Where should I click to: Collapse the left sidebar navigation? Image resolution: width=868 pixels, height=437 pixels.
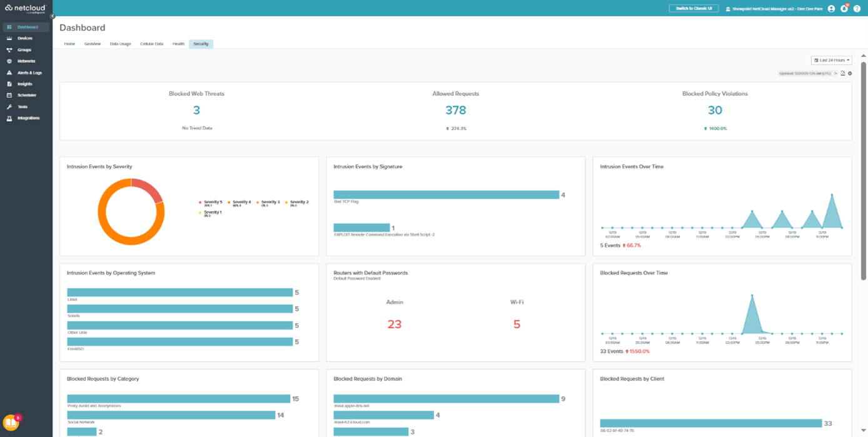[53, 16]
